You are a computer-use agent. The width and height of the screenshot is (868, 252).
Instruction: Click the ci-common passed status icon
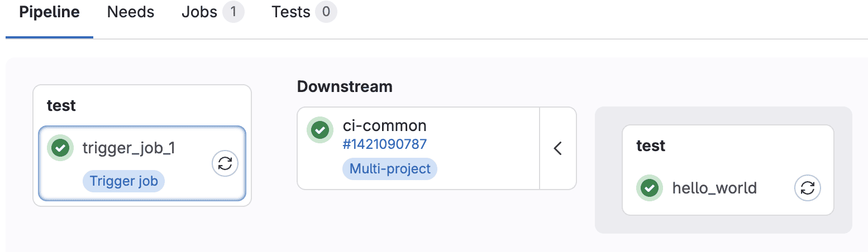click(320, 130)
